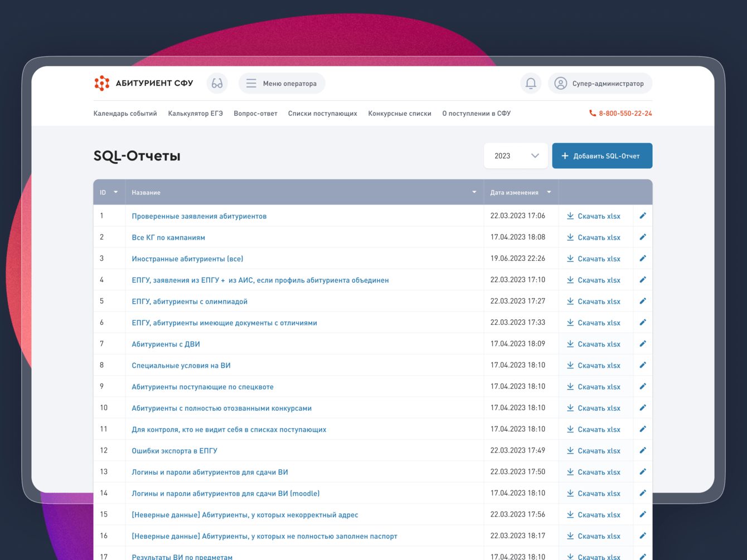
Task: Call the phone number 8-800-550-22-24
Action: [x=620, y=114]
